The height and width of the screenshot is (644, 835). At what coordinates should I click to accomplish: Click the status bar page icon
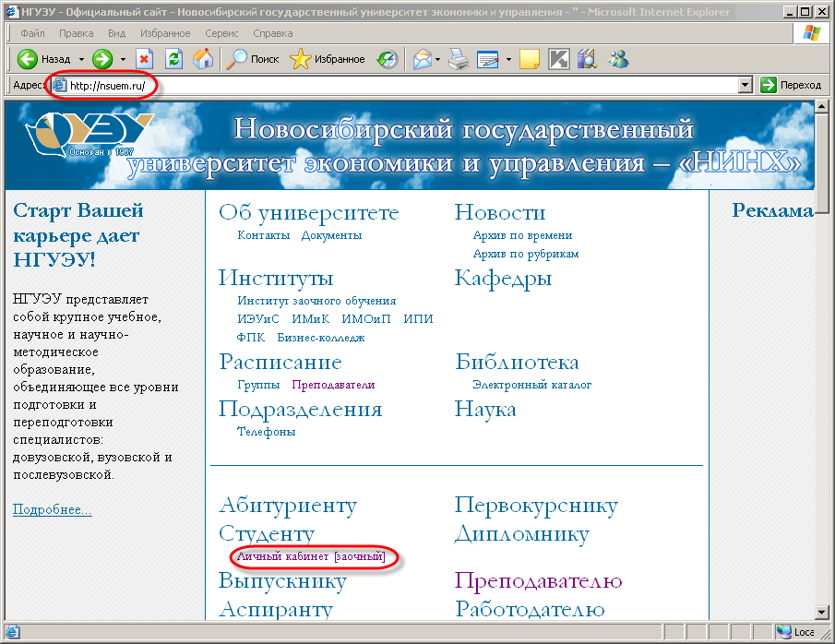click(12, 632)
